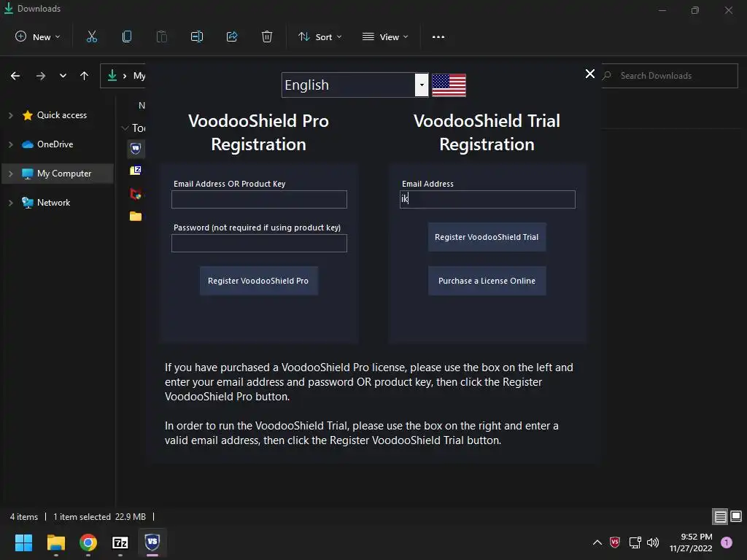Select the 7-Zip archive file icon
Screen dimensions: 747x560
coord(136,171)
